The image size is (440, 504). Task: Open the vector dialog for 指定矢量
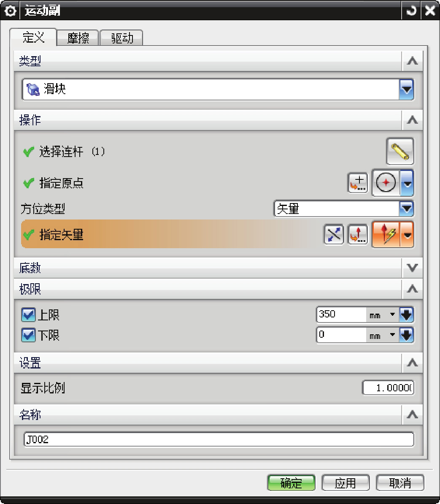coord(358,234)
